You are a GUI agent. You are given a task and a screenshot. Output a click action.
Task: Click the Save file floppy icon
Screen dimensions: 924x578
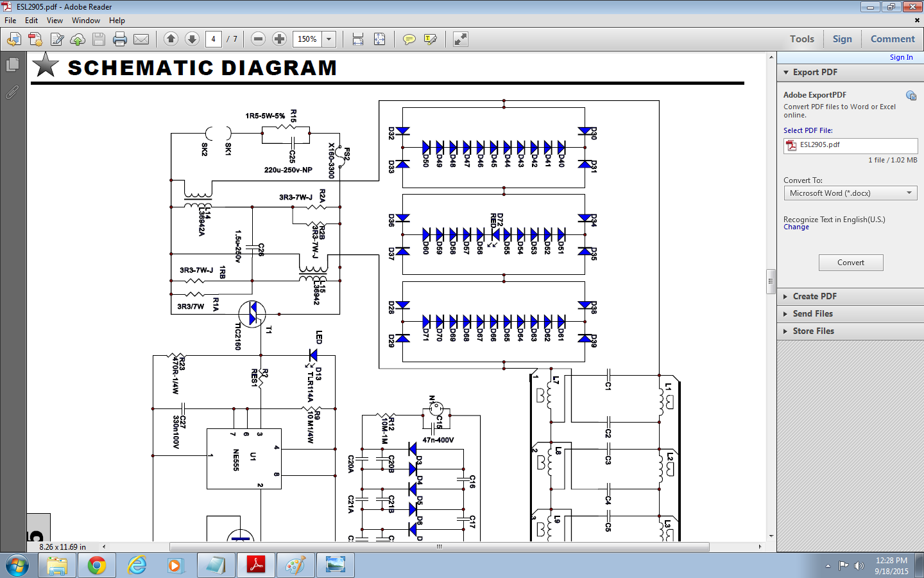click(x=99, y=39)
